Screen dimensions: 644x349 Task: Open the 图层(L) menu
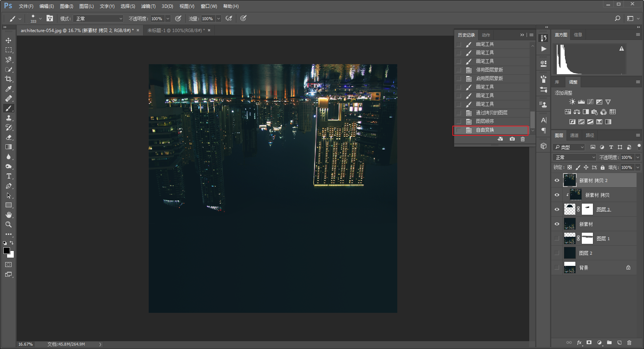86,6
